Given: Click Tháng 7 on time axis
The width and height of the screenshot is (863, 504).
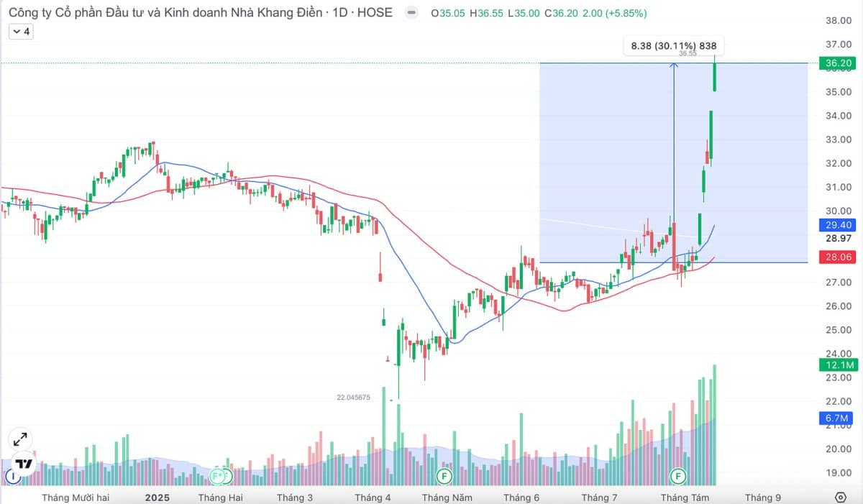Looking at the screenshot, I should tap(600, 498).
